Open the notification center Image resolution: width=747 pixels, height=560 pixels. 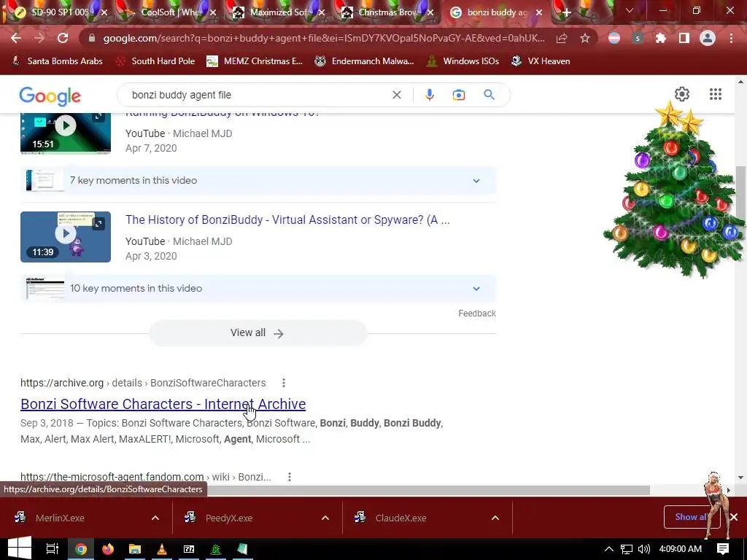click(723, 549)
